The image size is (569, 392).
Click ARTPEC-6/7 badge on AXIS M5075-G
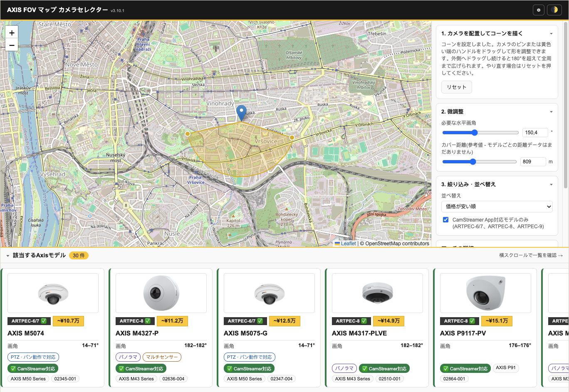[x=245, y=321]
